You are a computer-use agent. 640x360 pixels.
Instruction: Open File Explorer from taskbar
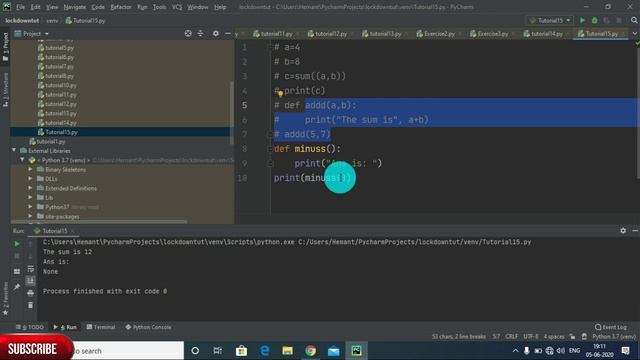287,351
